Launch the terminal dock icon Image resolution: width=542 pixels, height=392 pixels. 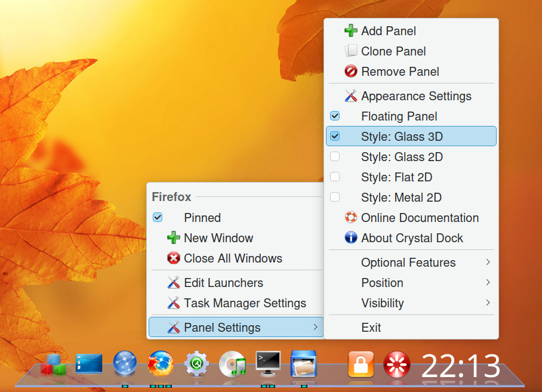click(x=268, y=363)
